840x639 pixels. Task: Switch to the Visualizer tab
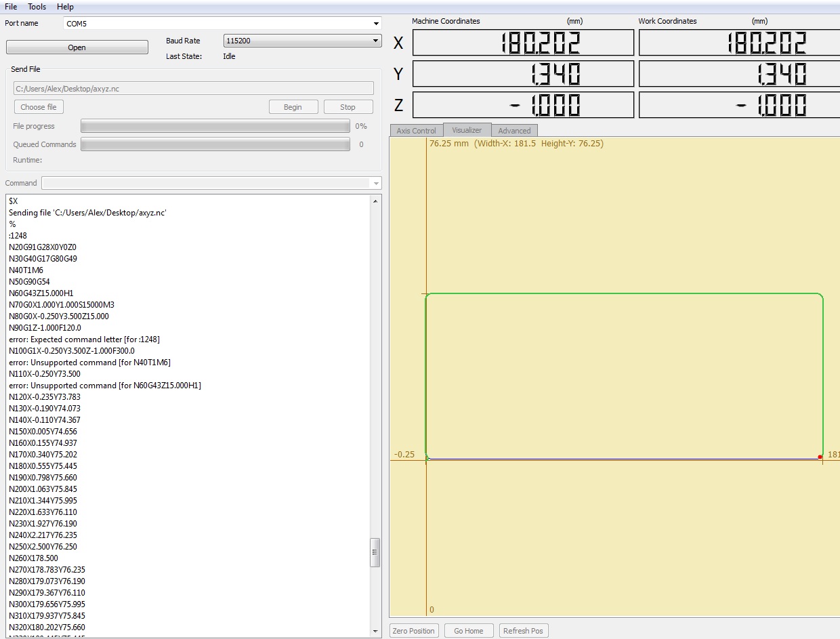click(x=467, y=130)
